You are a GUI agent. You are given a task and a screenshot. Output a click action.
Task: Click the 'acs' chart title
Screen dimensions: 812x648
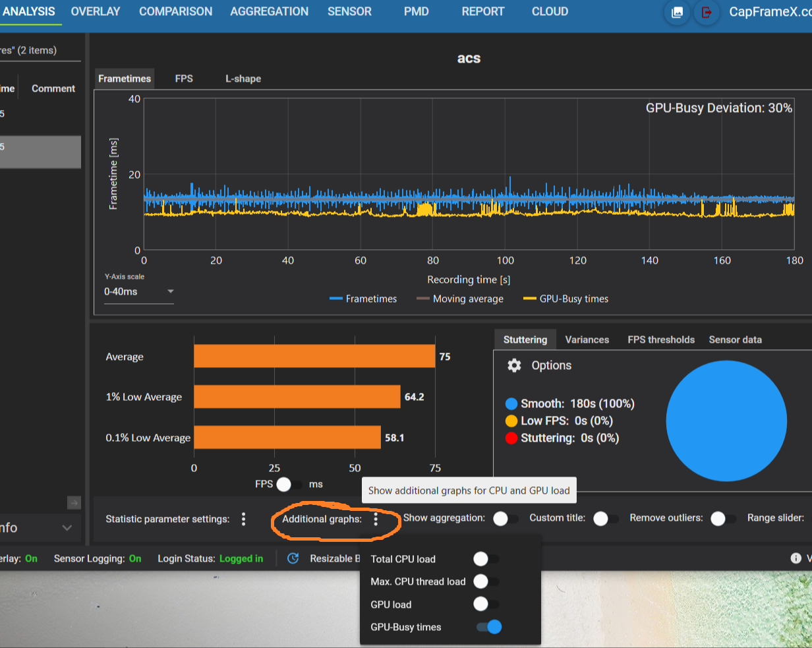(469, 58)
